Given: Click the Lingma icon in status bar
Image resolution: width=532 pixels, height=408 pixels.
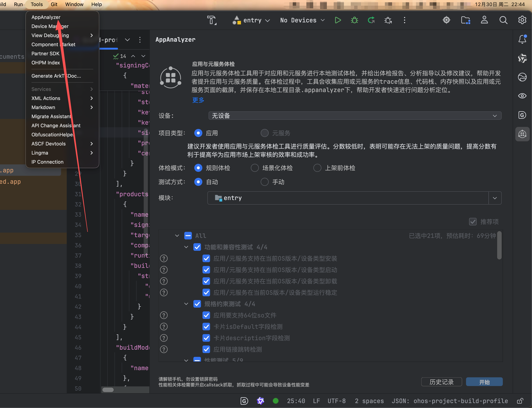Looking at the screenshot, I should 260,401.
